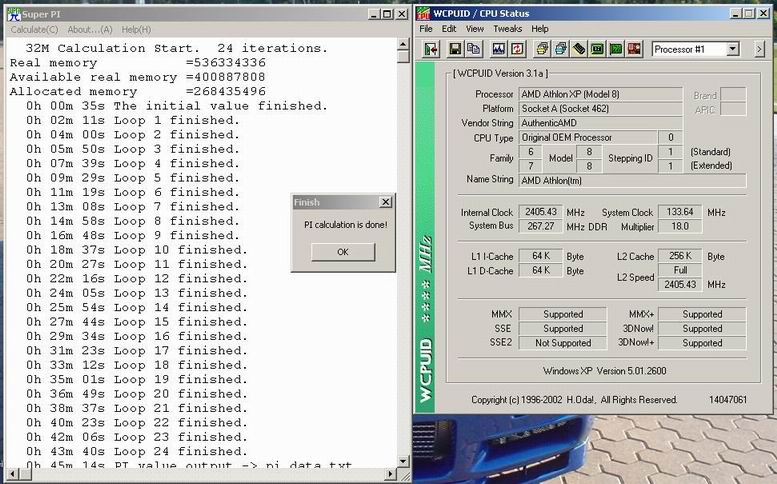
Task: Open the About...(A) menu in Super PI
Action: pos(90,30)
